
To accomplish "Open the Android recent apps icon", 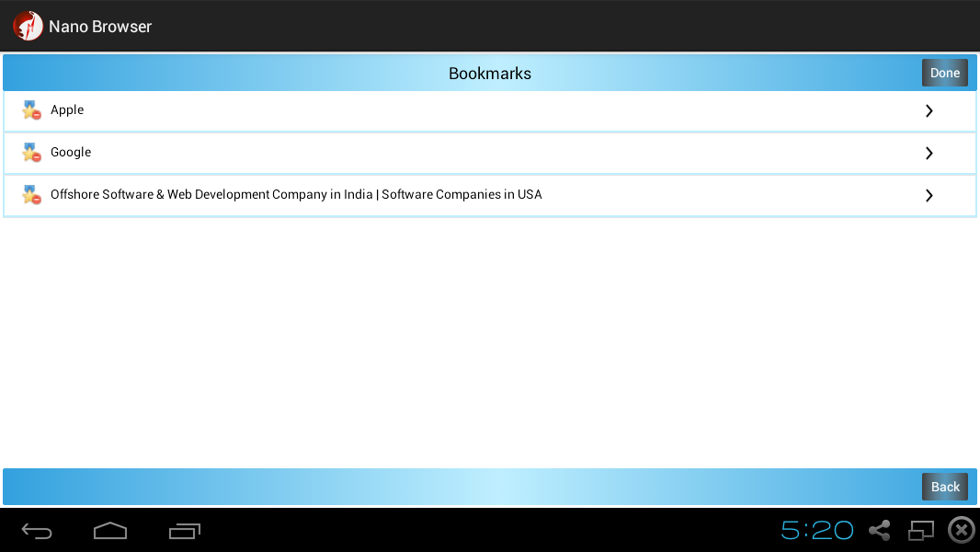I will coord(185,531).
